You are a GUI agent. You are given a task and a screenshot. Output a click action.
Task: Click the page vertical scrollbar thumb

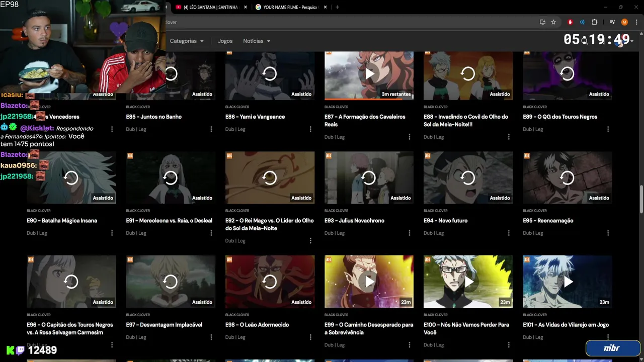641,200
